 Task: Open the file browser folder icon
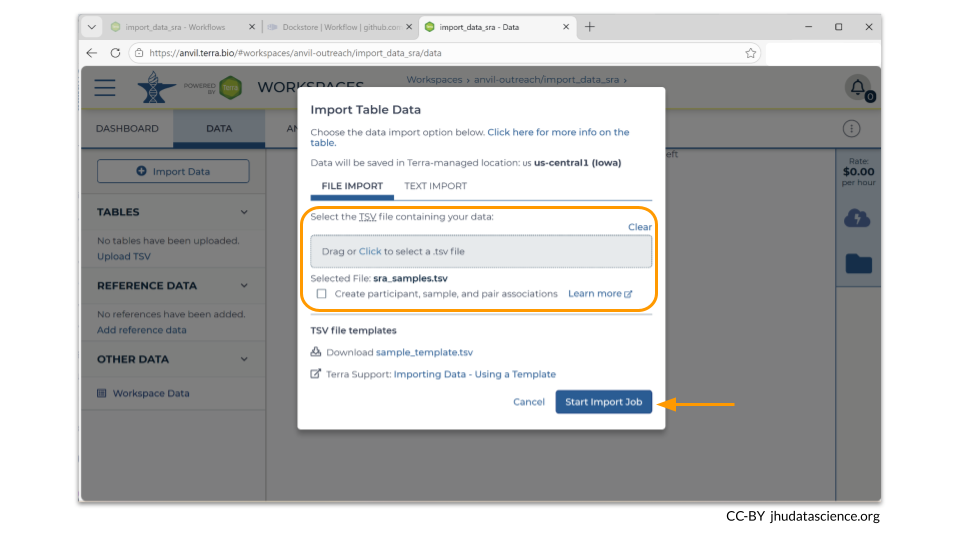[858, 263]
